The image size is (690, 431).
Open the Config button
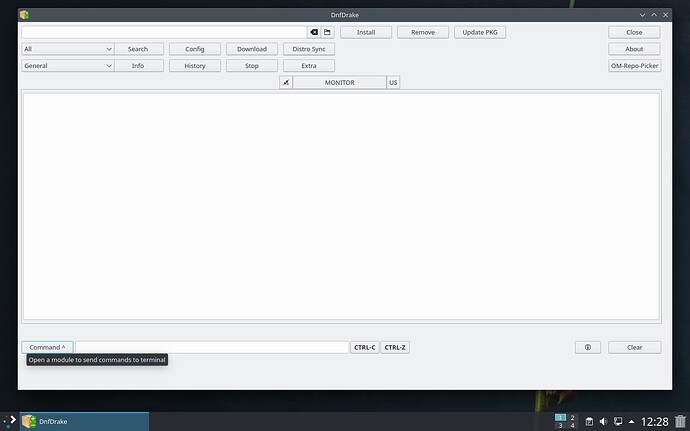click(195, 49)
